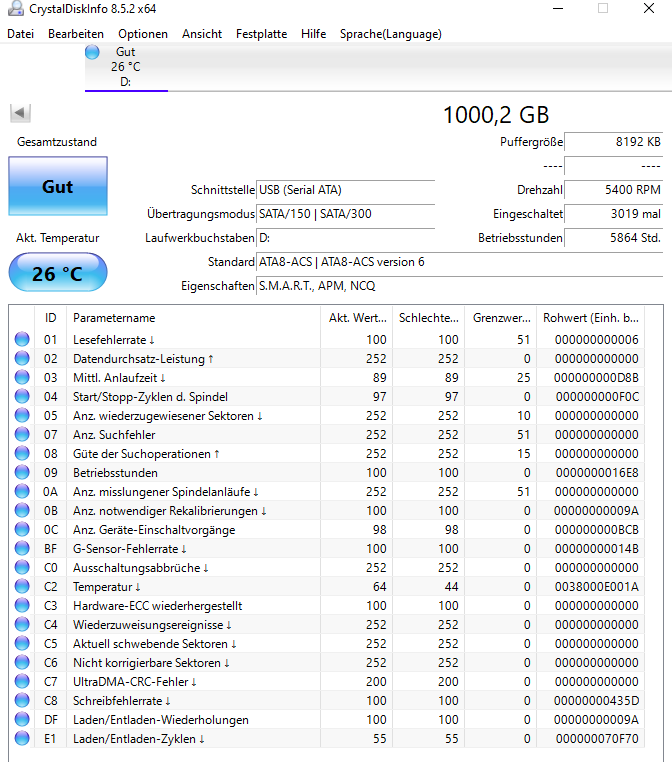Click the status orb in row ID 09
This screenshot has width=672, height=762.
coord(22,472)
